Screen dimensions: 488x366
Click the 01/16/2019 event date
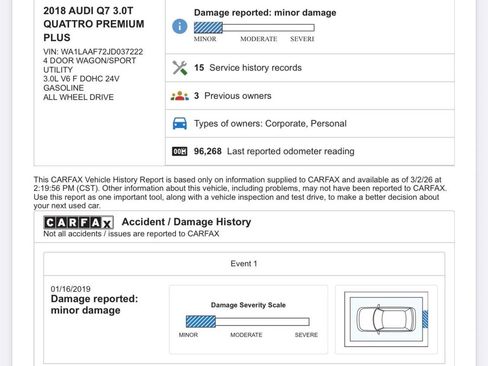(70, 289)
